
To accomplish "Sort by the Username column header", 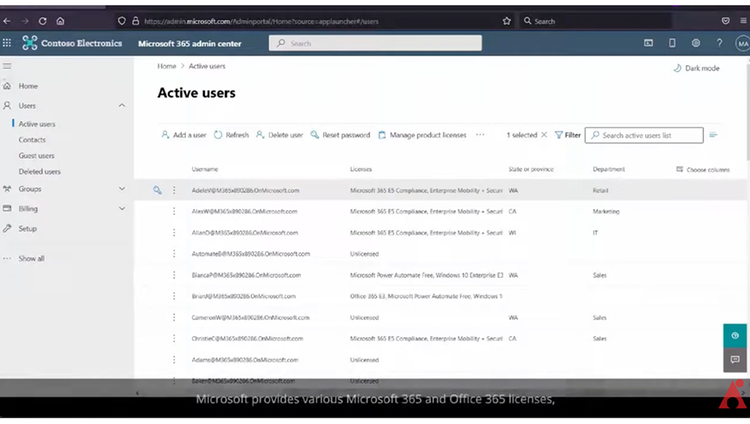I will point(205,169).
